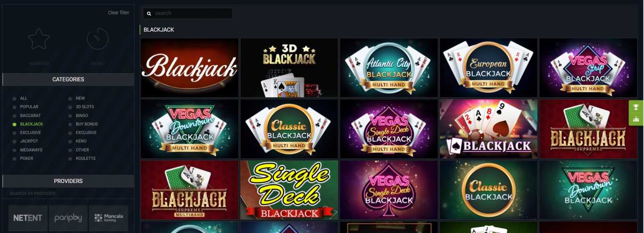
Task: Clear the active filter
Action: [x=118, y=13]
